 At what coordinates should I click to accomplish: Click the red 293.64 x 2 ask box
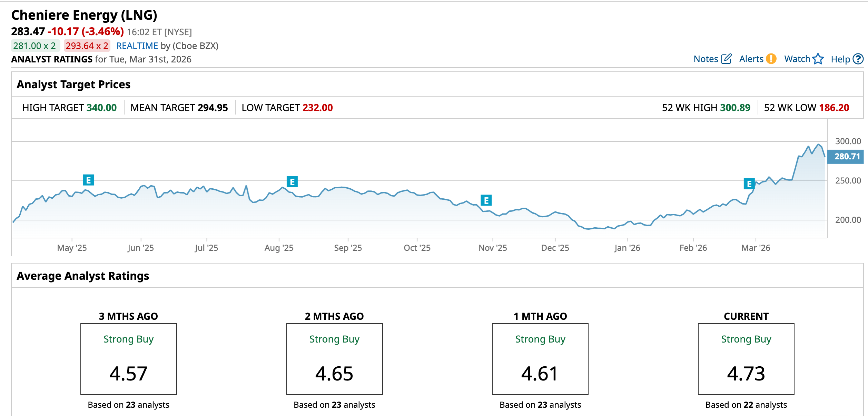click(87, 46)
